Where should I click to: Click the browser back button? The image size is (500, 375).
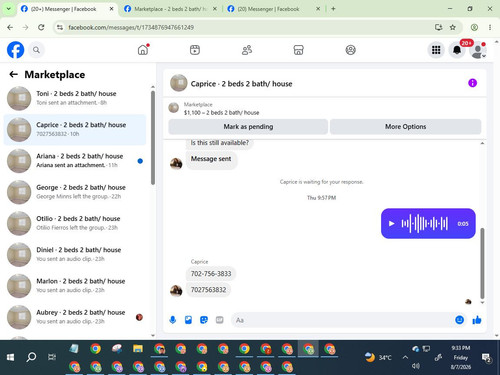[x=10, y=27]
